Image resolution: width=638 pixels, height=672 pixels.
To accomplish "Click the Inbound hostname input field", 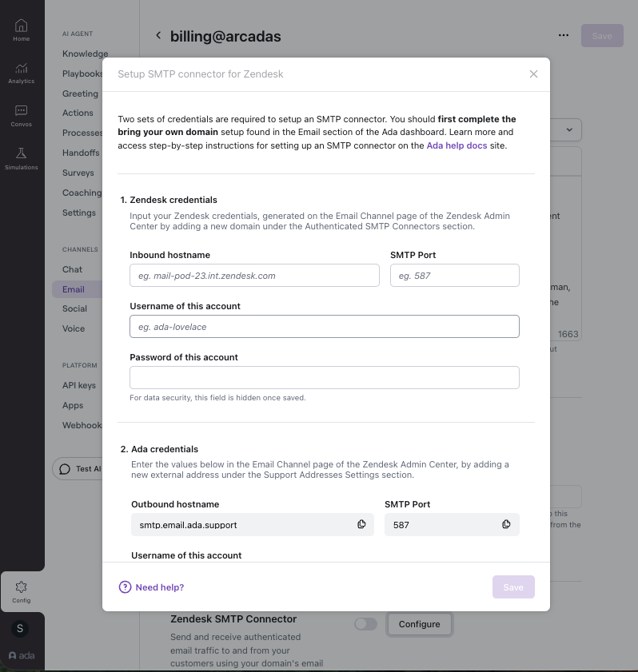I will coord(254,276).
